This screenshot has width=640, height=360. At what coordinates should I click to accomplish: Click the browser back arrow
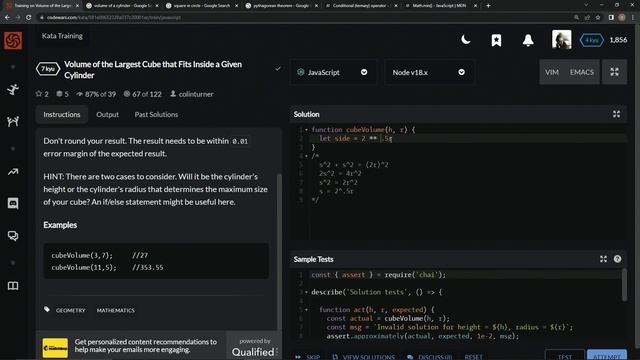pyautogui.click(x=7, y=18)
